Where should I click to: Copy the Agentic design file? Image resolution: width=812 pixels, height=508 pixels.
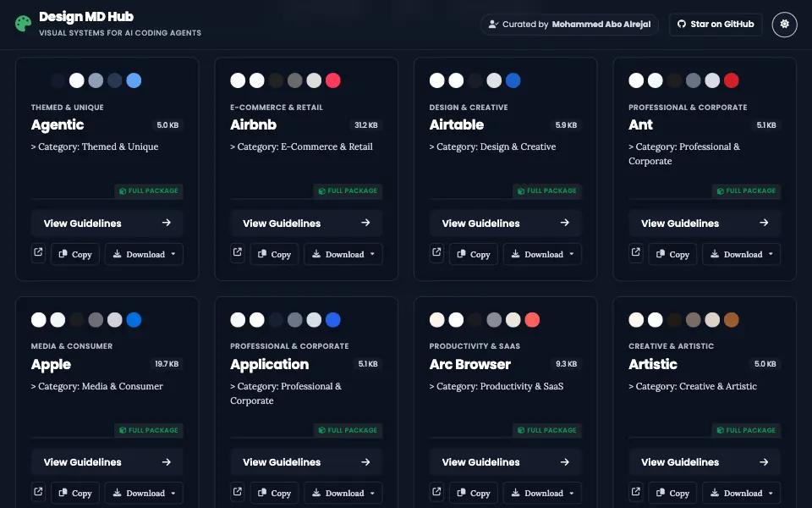pos(75,254)
